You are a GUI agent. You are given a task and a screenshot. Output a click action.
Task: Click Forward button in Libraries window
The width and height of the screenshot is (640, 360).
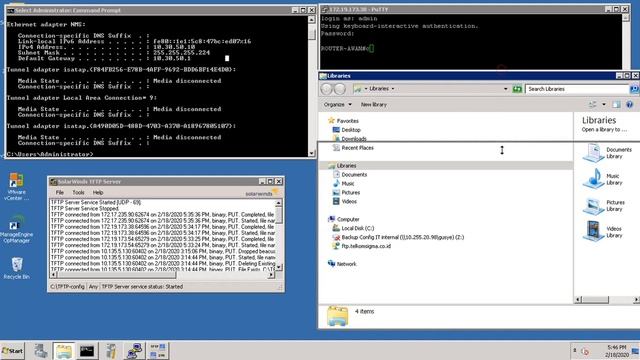click(x=340, y=89)
